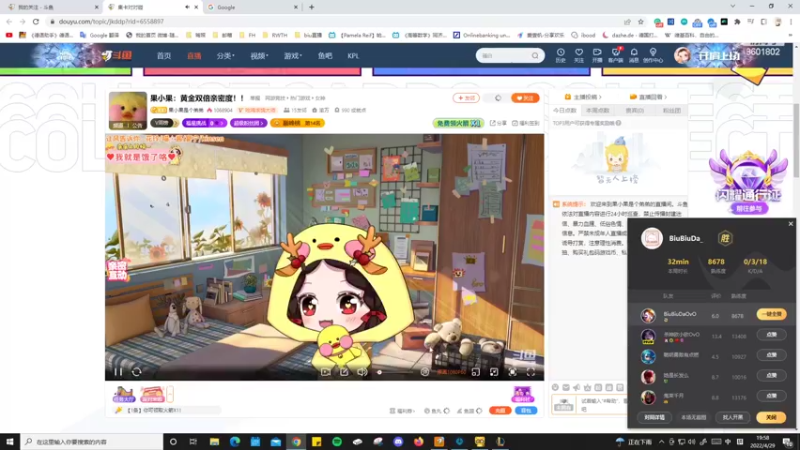Image resolution: width=800 pixels, height=450 pixels.
Task: Click the 发帖 button next to follow
Action: tap(466, 98)
